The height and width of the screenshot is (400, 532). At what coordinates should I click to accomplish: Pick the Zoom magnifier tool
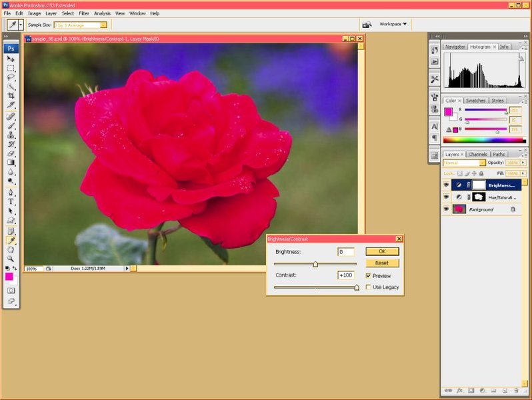point(11,259)
